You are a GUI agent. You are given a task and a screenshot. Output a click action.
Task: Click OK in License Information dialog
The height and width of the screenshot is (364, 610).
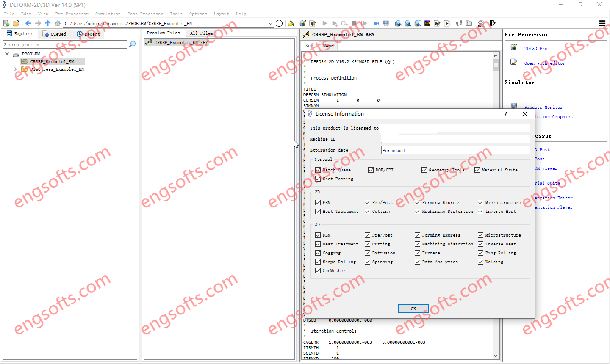tap(413, 309)
